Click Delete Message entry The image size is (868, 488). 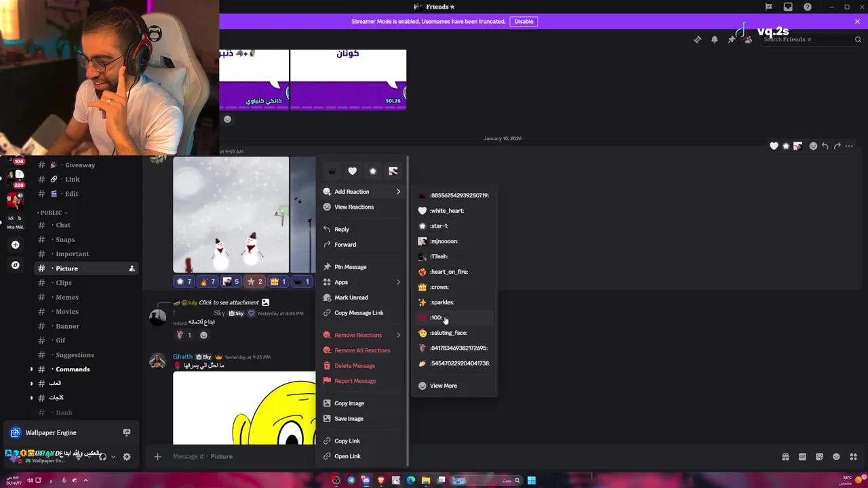(x=362, y=365)
